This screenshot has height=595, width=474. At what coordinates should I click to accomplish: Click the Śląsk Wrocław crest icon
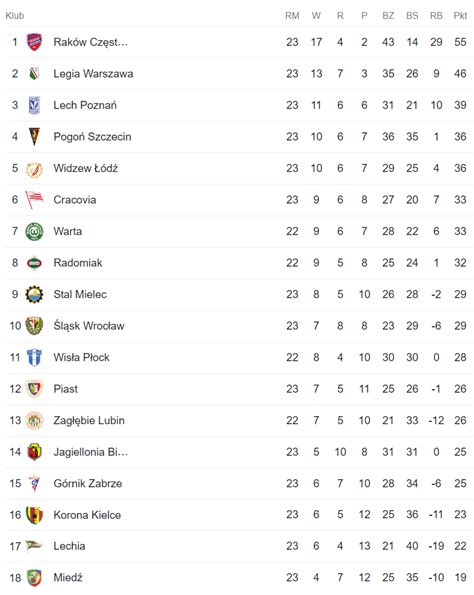34,326
